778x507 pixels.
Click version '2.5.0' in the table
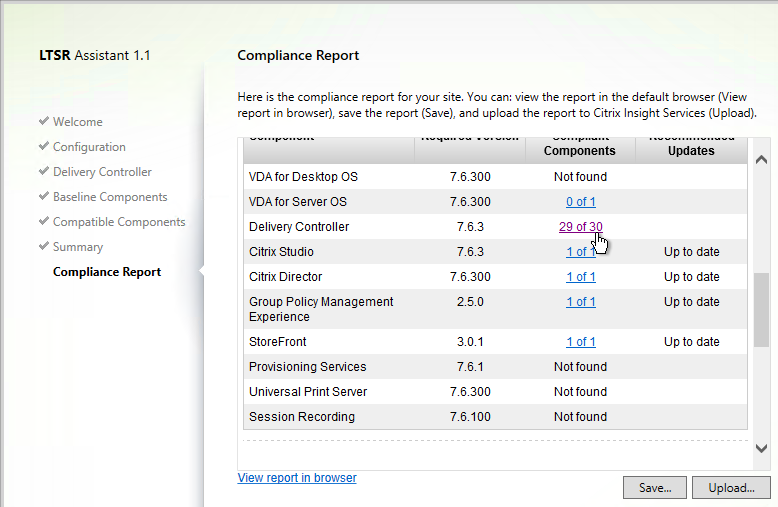coord(470,302)
